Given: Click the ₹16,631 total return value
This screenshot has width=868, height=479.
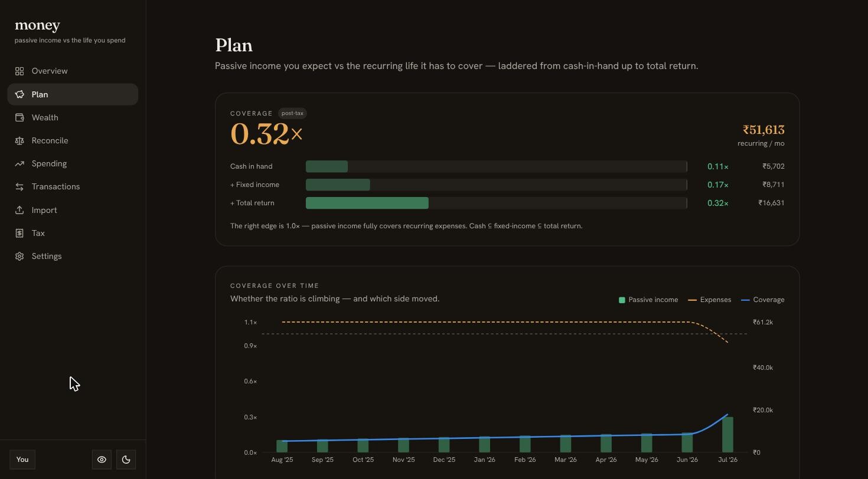Looking at the screenshot, I should pyautogui.click(x=772, y=203).
